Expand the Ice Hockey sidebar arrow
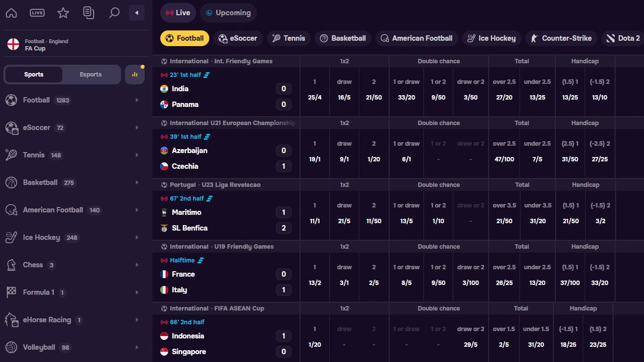Image resolution: width=644 pixels, height=362 pixels. click(x=137, y=237)
